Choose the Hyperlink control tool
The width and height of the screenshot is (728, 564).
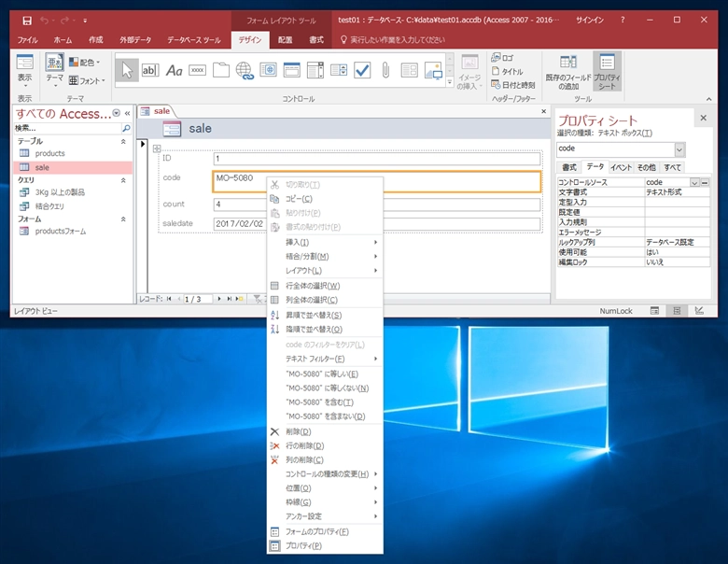(245, 71)
